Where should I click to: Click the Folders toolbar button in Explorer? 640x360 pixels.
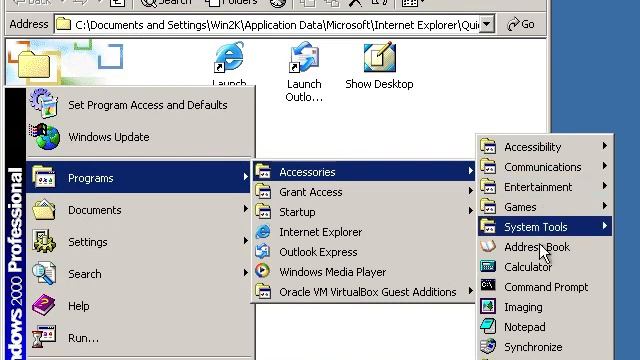(x=231, y=2)
